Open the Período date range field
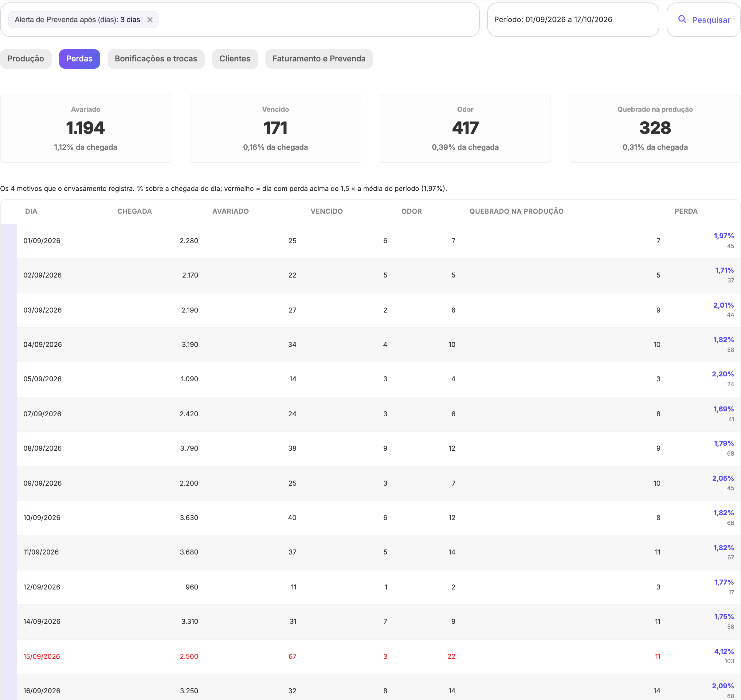 (x=573, y=20)
